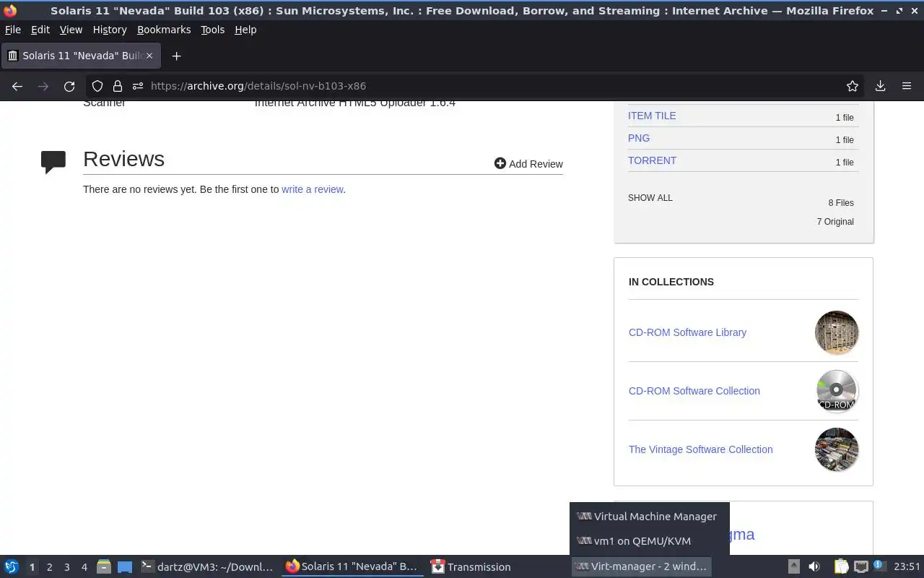
Task: Open the Help menu
Action: [245, 30]
